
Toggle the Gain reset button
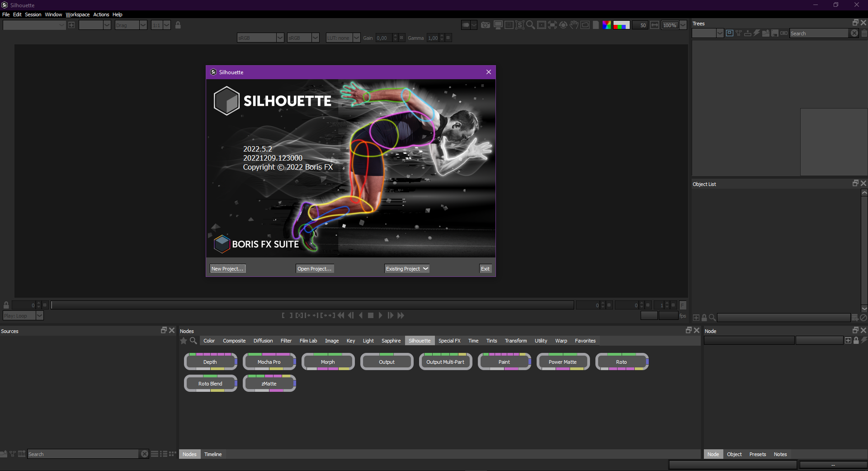(x=401, y=38)
